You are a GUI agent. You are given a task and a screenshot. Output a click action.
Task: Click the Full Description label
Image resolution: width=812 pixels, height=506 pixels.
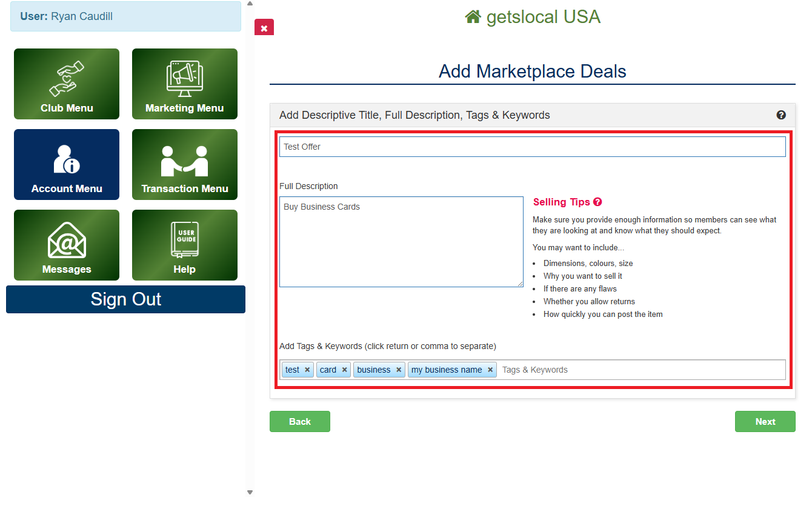(x=308, y=186)
